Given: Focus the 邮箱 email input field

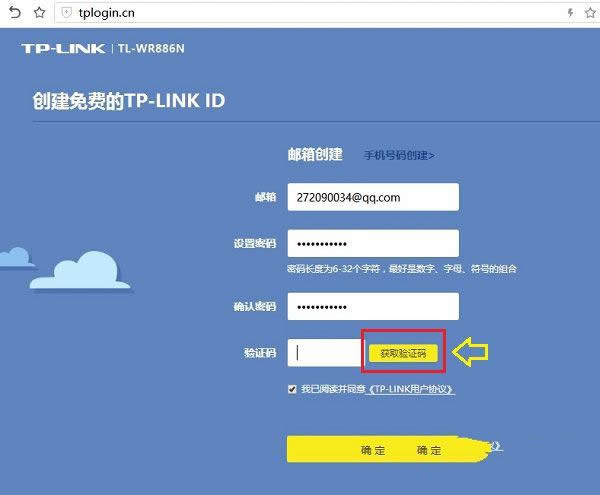Looking at the screenshot, I should (x=372, y=198).
